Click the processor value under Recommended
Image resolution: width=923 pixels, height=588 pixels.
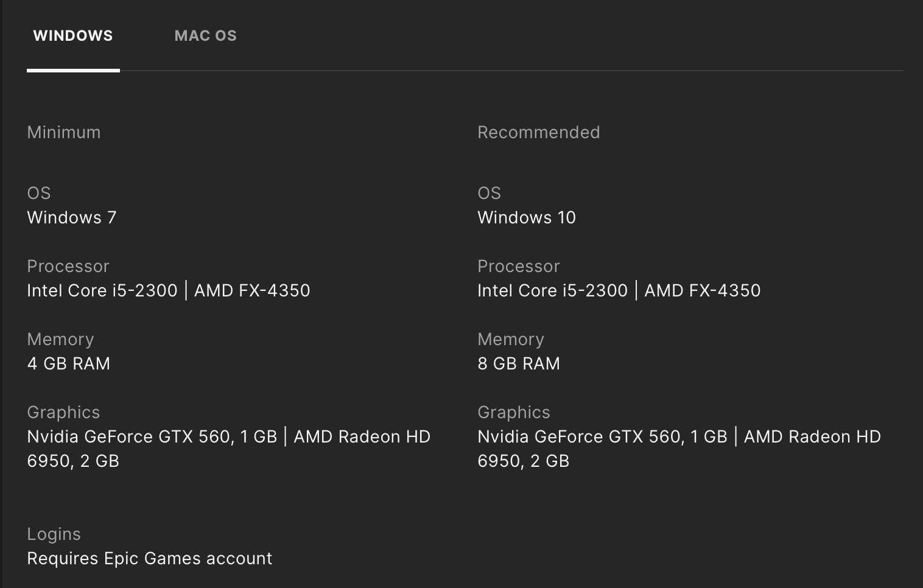619,291
